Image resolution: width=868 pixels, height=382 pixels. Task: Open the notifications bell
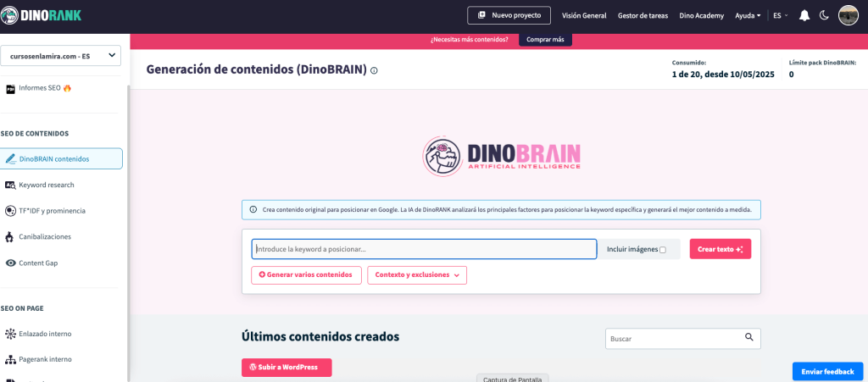click(x=804, y=15)
